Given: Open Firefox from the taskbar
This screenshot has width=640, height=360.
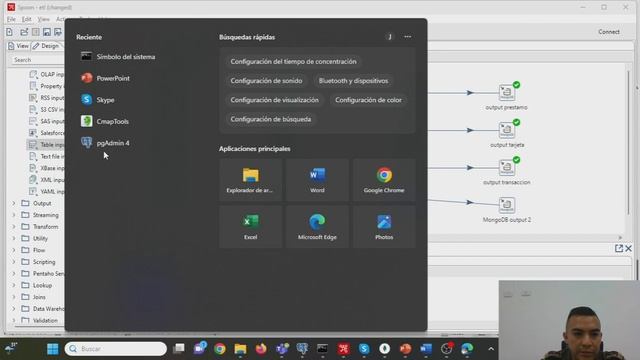Looking at the screenshot, I should coord(261,349).
